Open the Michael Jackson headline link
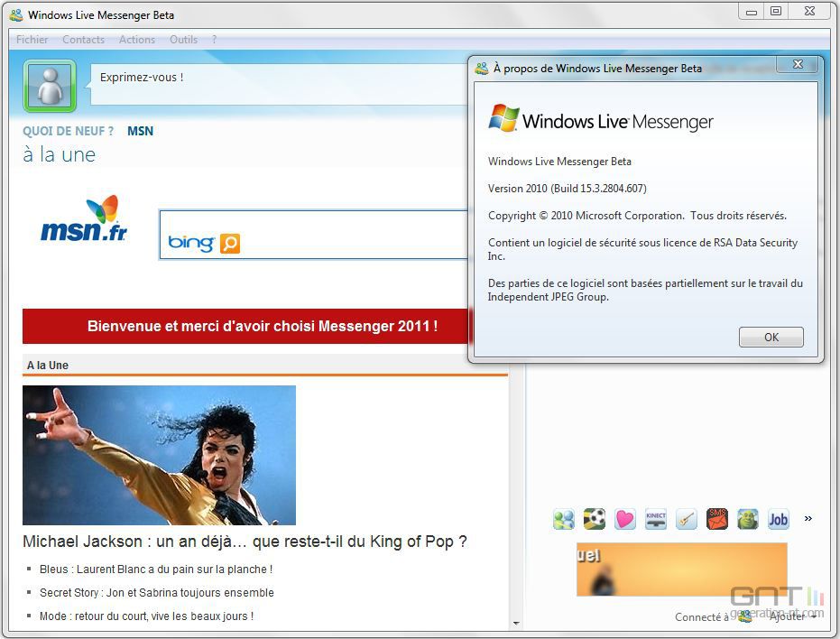840x639 pixels. (x=245, y=542)
